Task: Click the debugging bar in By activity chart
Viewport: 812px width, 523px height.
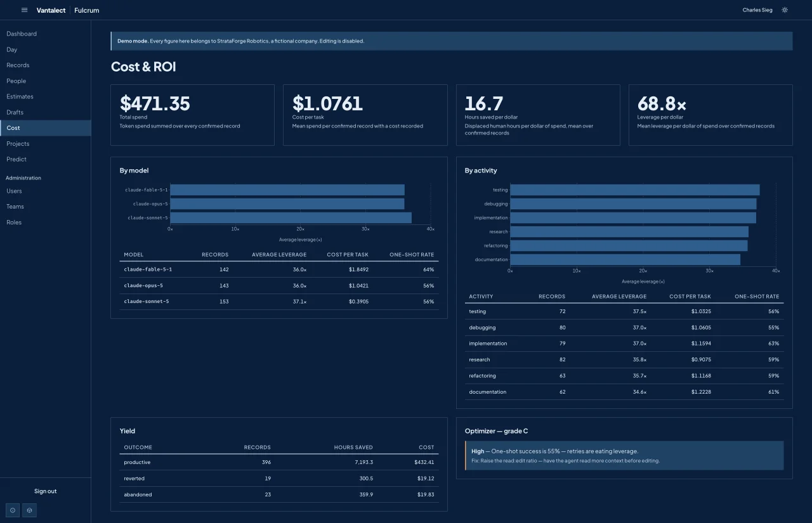Action: pyautogui.click(x=633, y=204)
